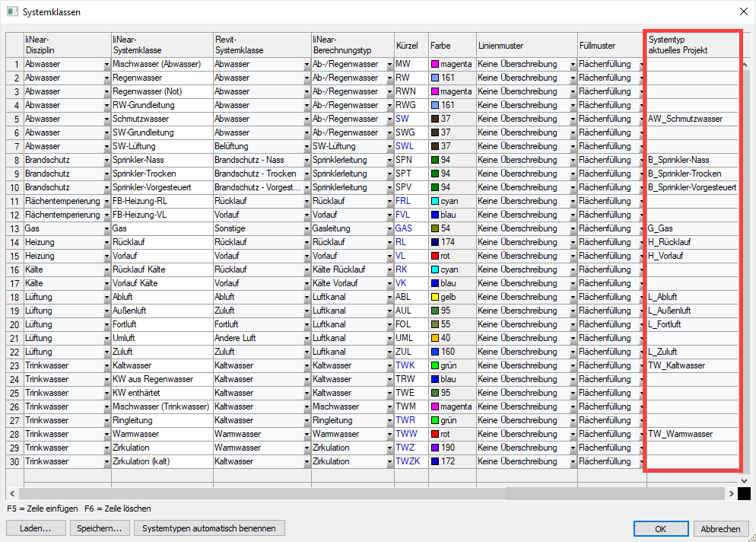Screen dimensions: 756x542
Task: Click the Kürzel cell GAS
Action: [411, 228]
